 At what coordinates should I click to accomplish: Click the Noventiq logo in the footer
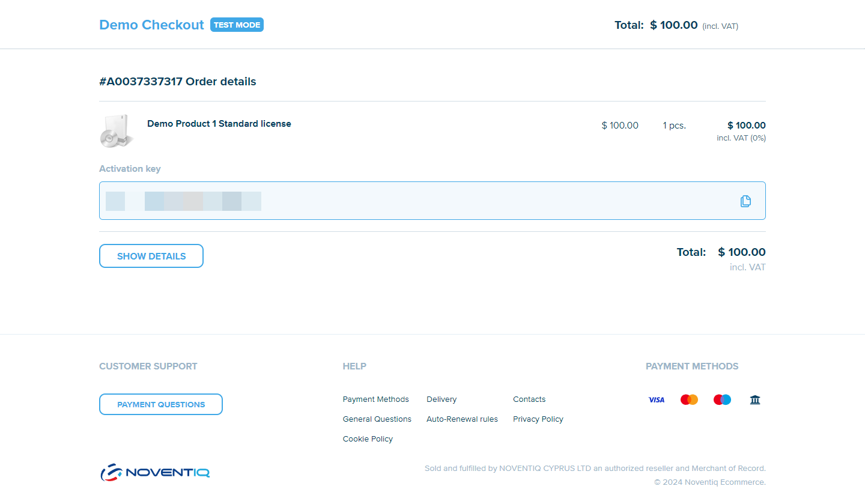coord(155,472)
